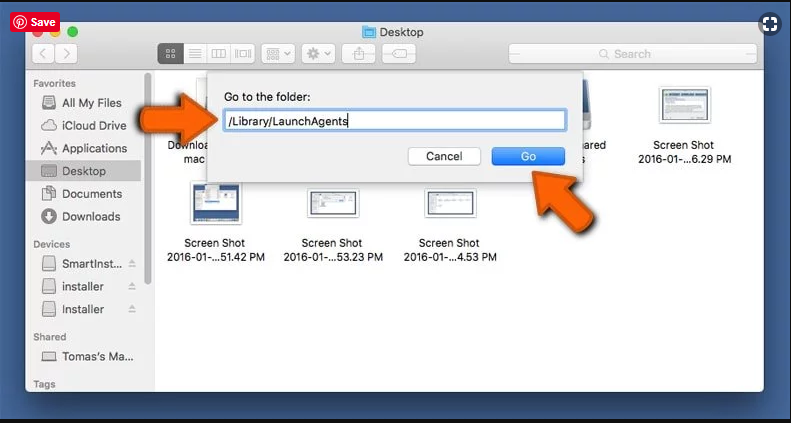
Task: Click the Shared section heading
Action: point(49,337)
